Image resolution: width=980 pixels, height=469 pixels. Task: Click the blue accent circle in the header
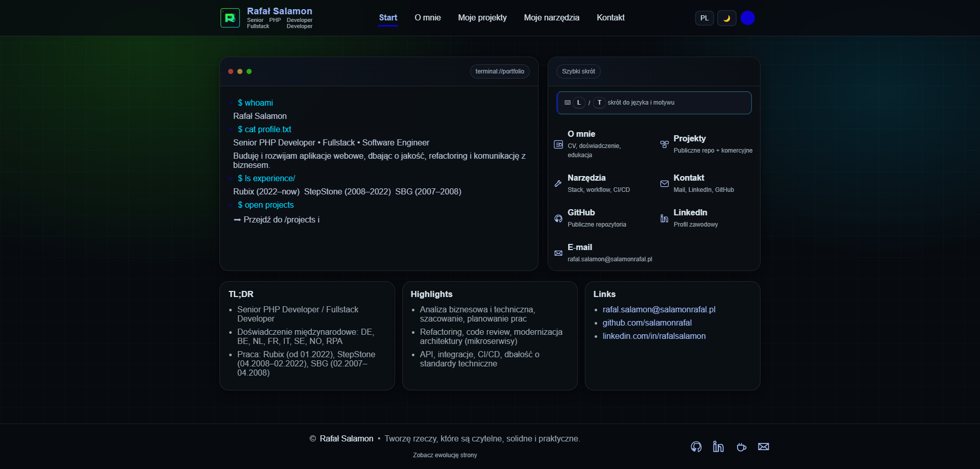click(748, 18)
